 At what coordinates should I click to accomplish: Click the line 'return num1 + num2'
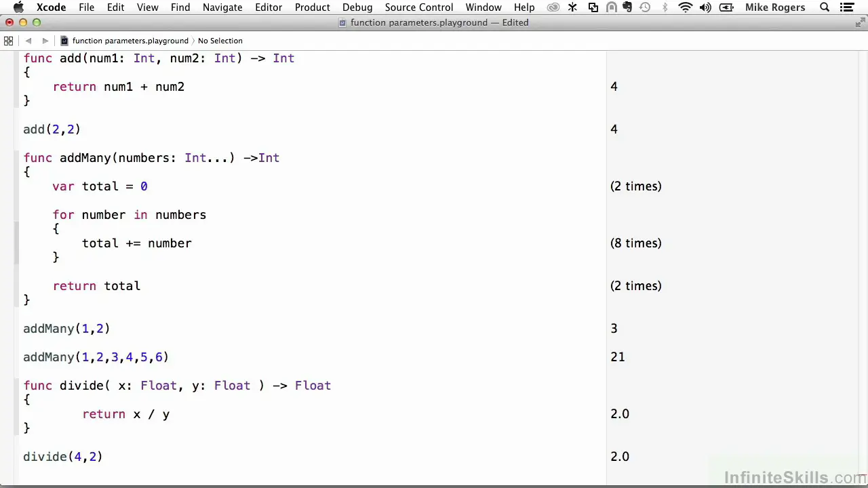119,87
